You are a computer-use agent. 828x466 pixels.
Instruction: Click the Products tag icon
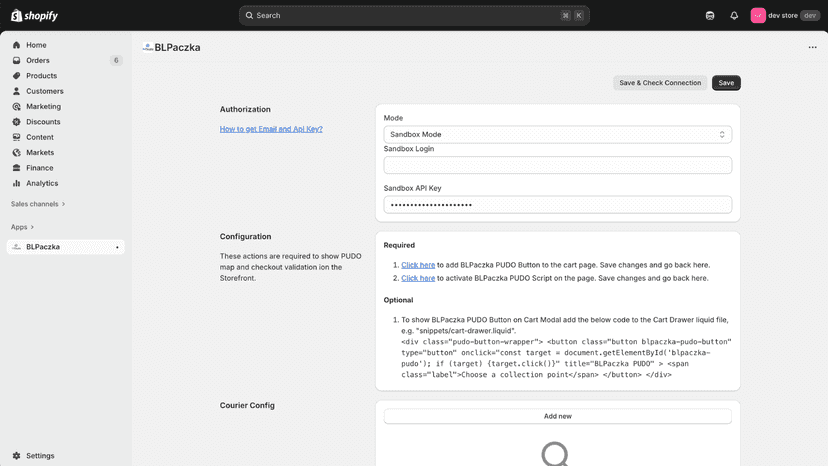click(16, 76)
